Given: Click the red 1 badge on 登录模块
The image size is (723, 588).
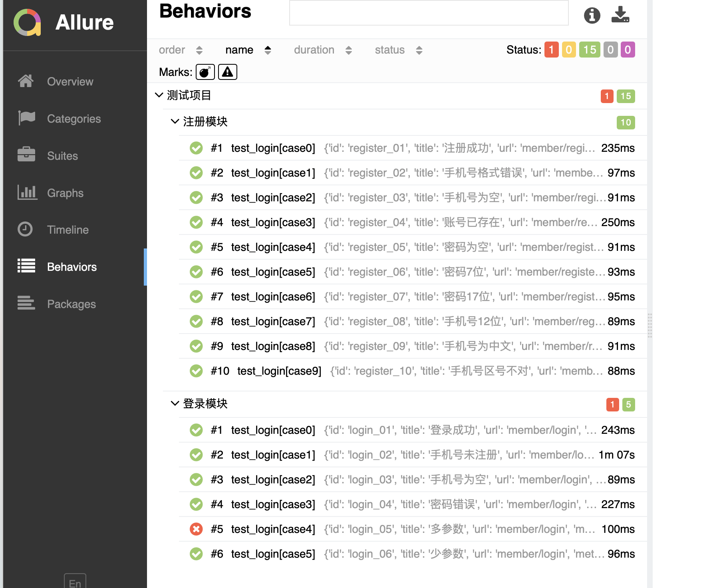Looking at the screenshot, I should pos(612,404).
